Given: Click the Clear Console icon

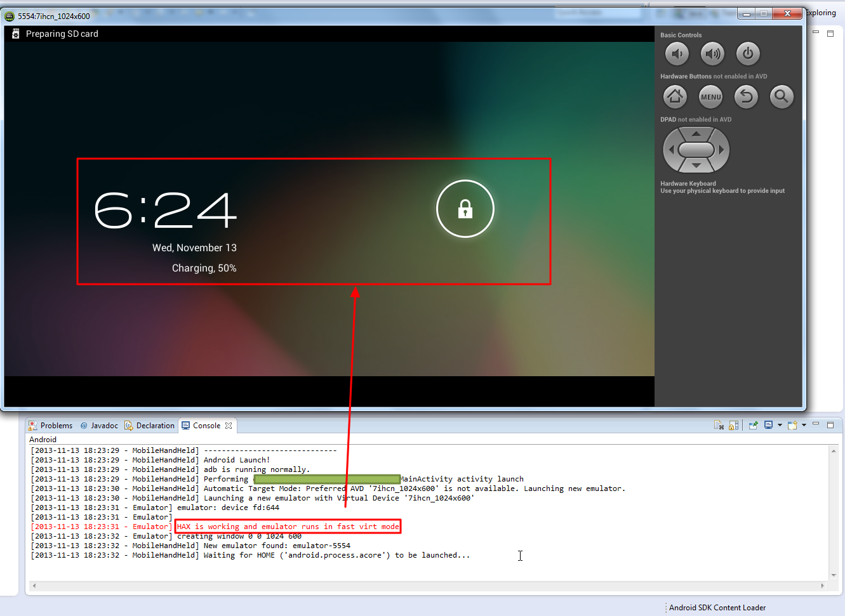Looking at the screenshot, I should 719,425.
